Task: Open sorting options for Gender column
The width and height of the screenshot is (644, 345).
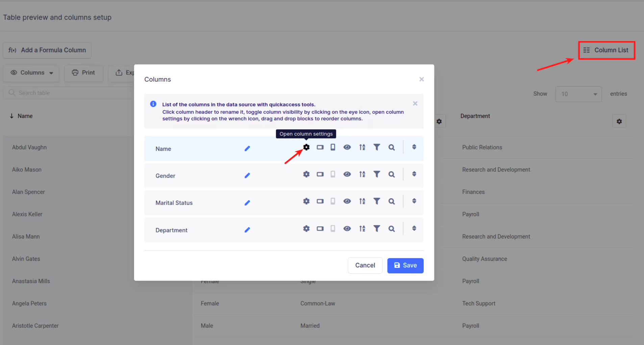Action: 362,174
